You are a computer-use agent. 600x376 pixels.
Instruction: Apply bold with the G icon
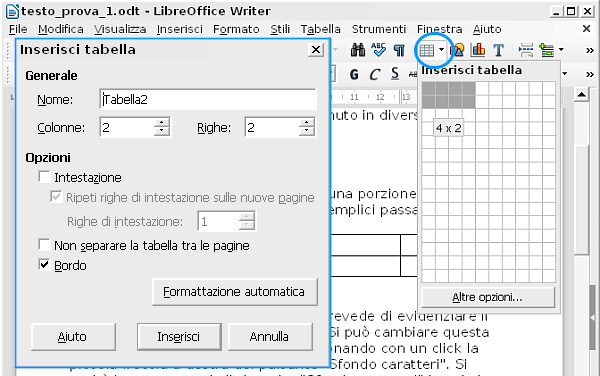354,74
